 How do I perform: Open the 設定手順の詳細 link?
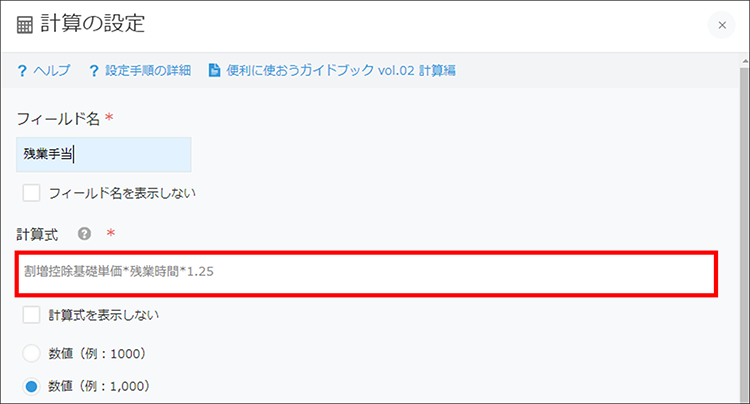pyautogui.click(x=148, y=71)
